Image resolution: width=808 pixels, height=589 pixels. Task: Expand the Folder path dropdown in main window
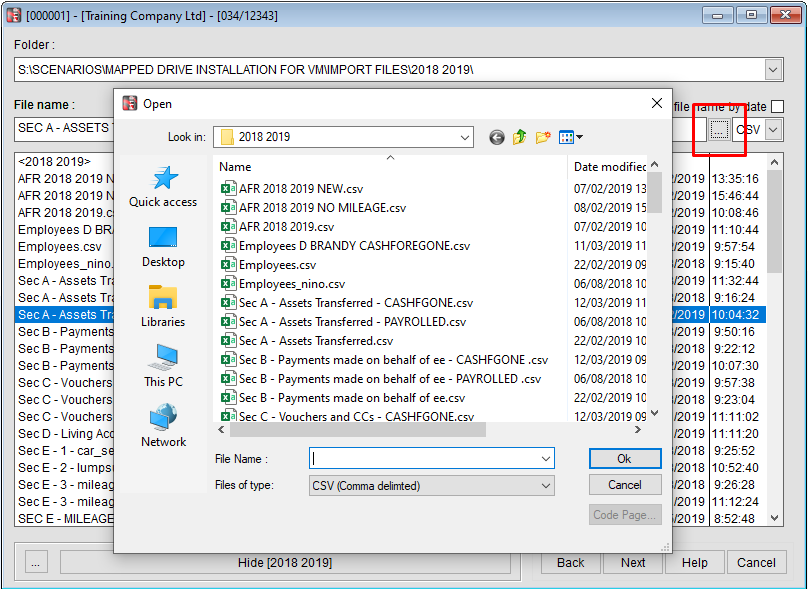tap(773, 70)
